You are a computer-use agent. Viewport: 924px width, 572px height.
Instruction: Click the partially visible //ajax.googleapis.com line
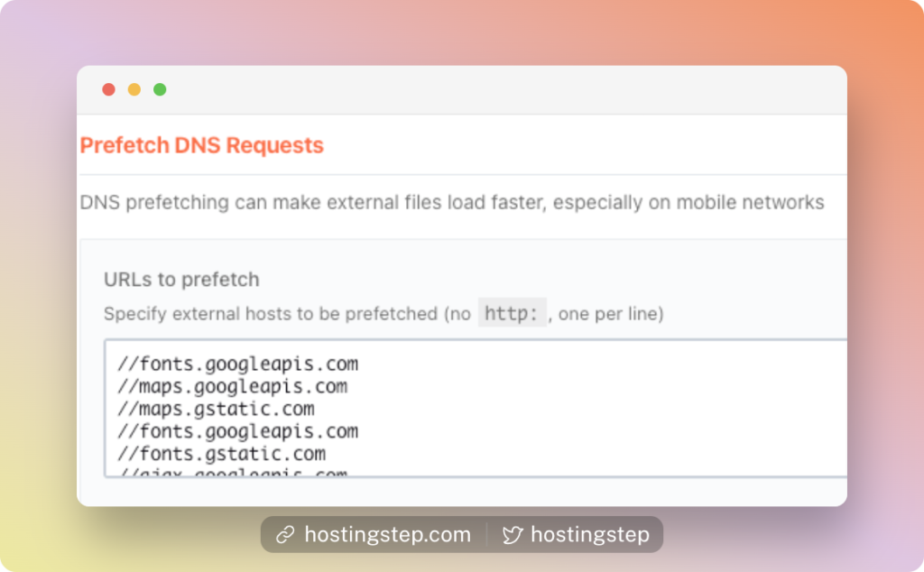click(x=232, y=472)
